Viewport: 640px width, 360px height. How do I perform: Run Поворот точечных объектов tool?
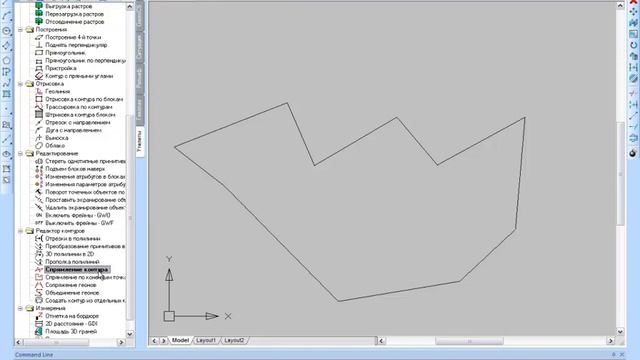(85, 192)
